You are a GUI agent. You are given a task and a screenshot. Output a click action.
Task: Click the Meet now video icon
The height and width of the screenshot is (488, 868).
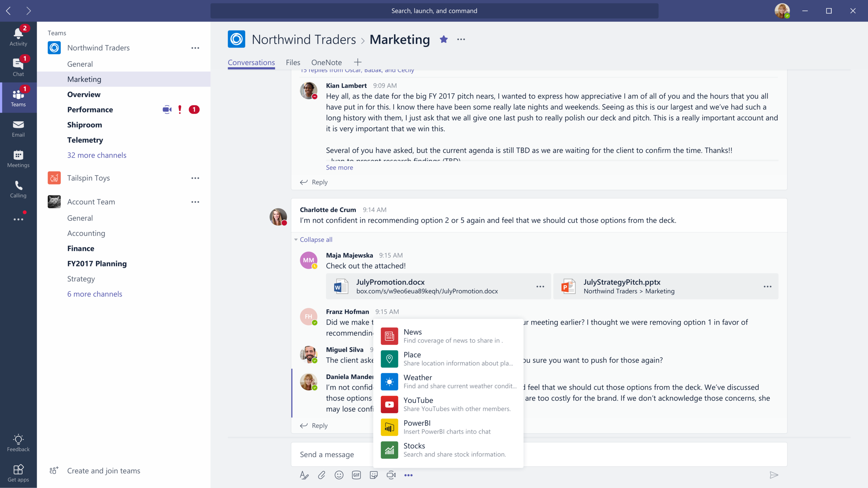(391, 475)
